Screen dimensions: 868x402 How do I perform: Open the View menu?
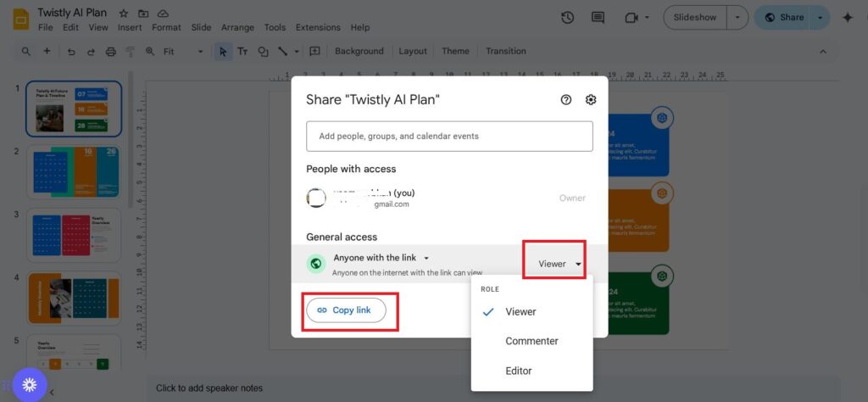pyautogui.click(x=98, y=27)
